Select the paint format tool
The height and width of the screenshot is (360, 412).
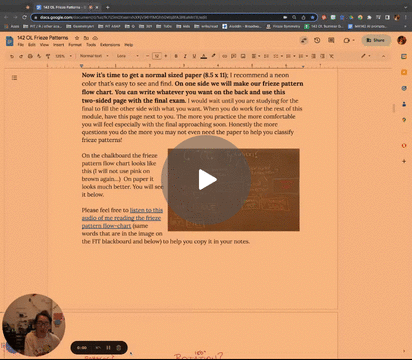point(48,56)
